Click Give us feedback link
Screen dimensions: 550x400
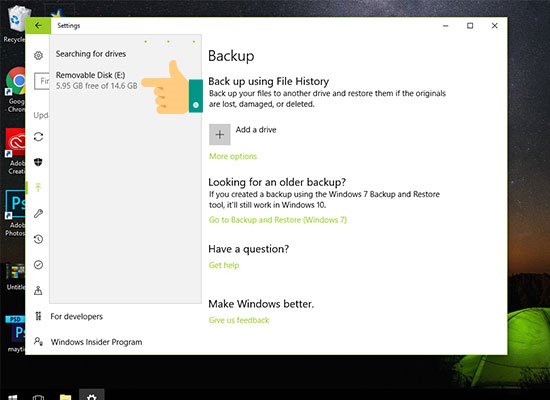[239, 320]
